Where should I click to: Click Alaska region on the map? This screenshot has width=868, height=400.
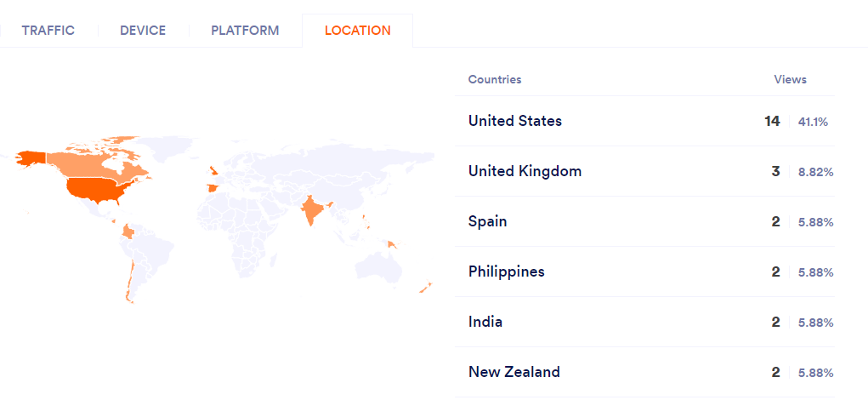31,157
